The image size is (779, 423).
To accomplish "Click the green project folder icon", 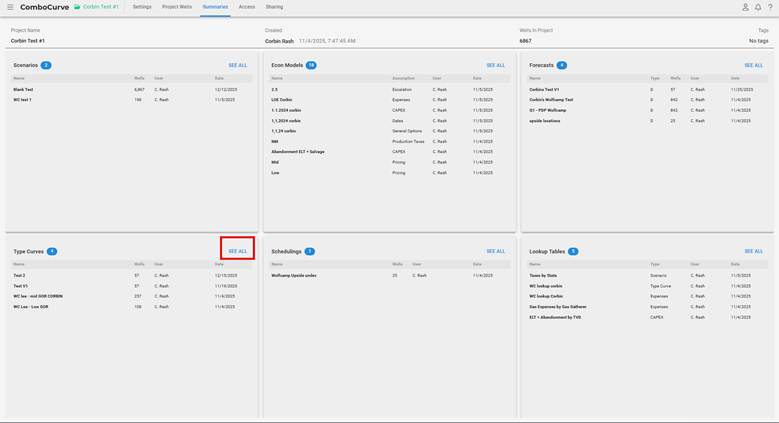I will coord(77,7).
